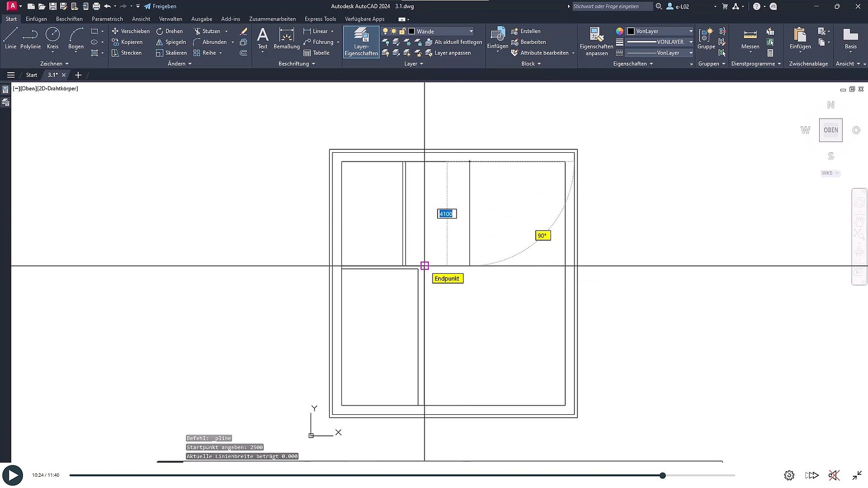Choose the Bogen arc tool
Image resolution: width=868 pixels, height=488 pixels.
[76, 38]
